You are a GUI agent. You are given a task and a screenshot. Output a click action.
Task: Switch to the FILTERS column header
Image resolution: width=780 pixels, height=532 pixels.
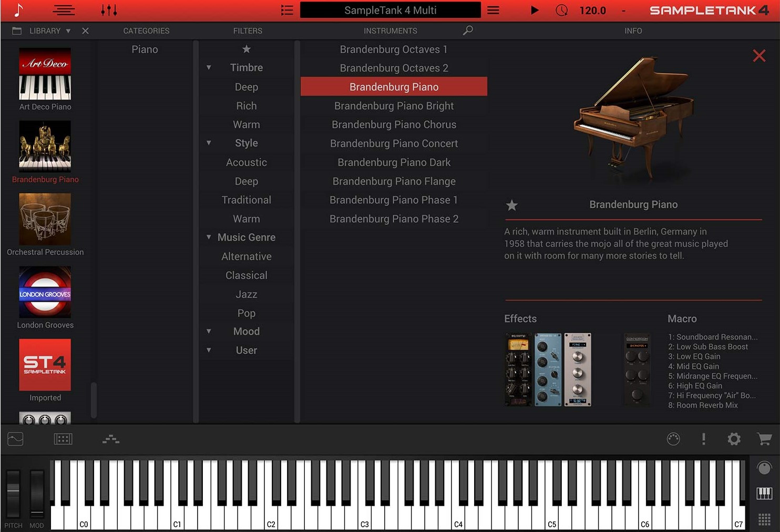[x=248, y=31]
